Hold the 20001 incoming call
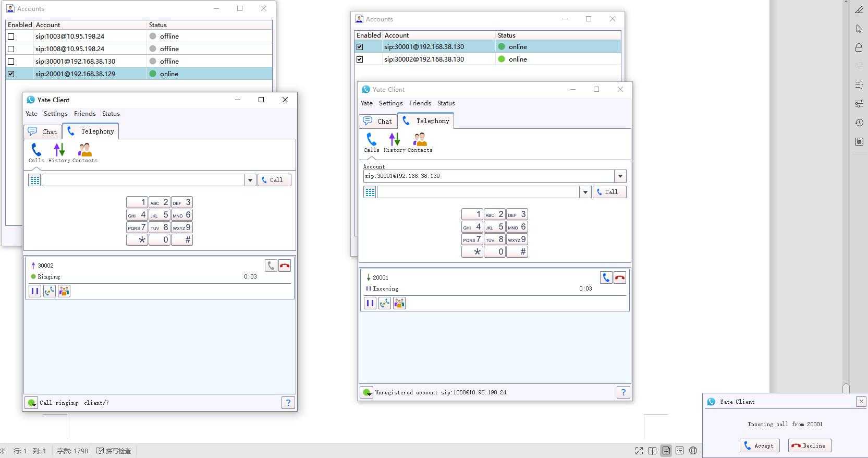The image size is (868, 458). pos(370,303)
